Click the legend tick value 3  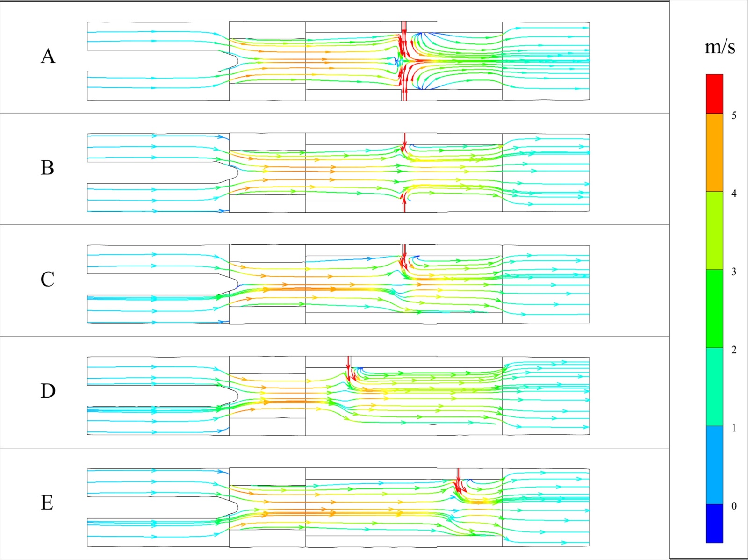734,272
